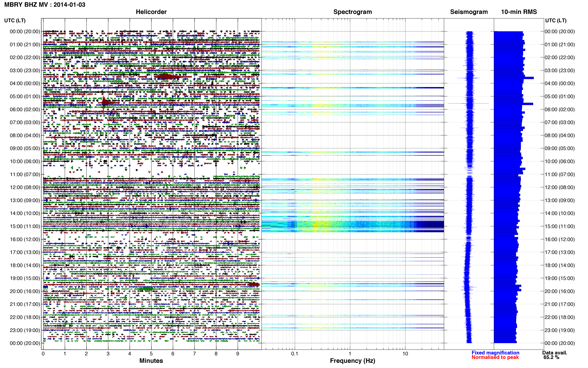Click the red helicorder burst near 19:30

tap(253, 285)
